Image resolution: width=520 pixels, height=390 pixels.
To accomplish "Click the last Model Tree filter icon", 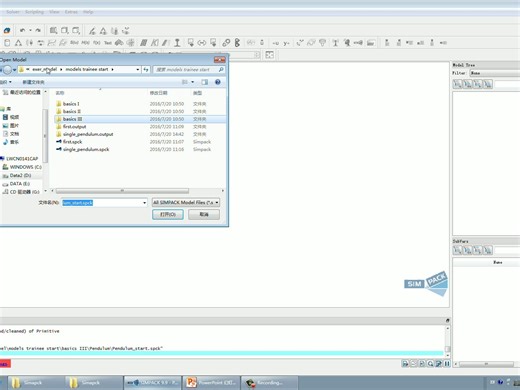I will coord(487,84).
